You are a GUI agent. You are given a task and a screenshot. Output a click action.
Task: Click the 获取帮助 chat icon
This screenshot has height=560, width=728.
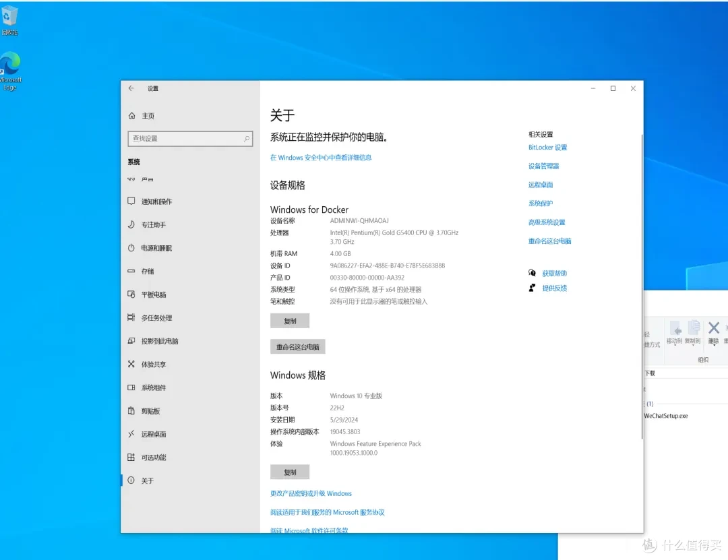click(x=532, y=273)
